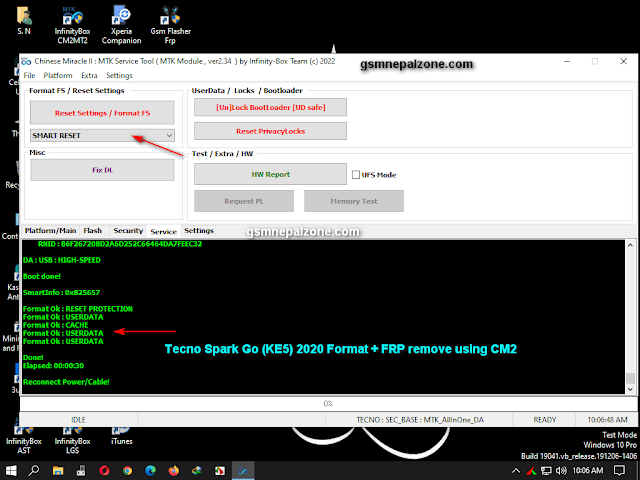Image resolution: width=640 pixels, height=480 pixels.
Task: Open Gsm Flasher Frp desktop shortcut
Action: point(170,25)
